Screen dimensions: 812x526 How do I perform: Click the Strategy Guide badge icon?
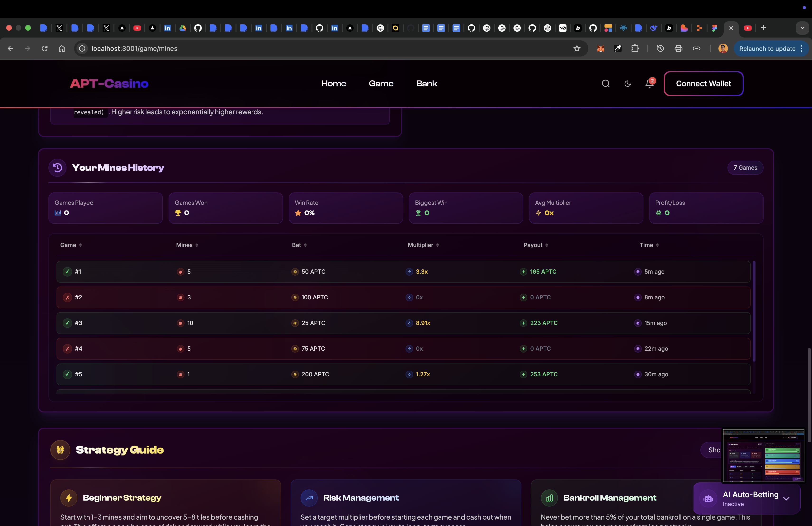coord(60,450)
